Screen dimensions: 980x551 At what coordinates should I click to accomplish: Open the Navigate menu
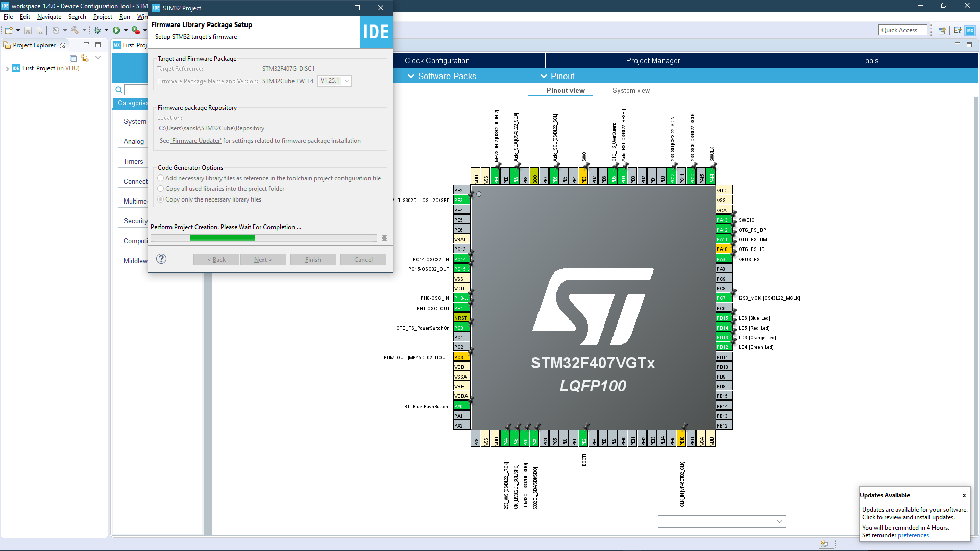tap(49, 17)
